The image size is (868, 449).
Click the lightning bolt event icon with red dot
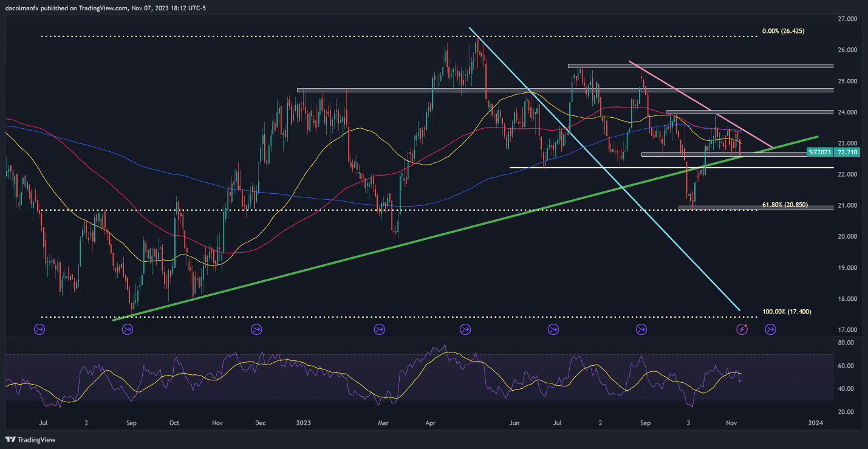(742, 329)
